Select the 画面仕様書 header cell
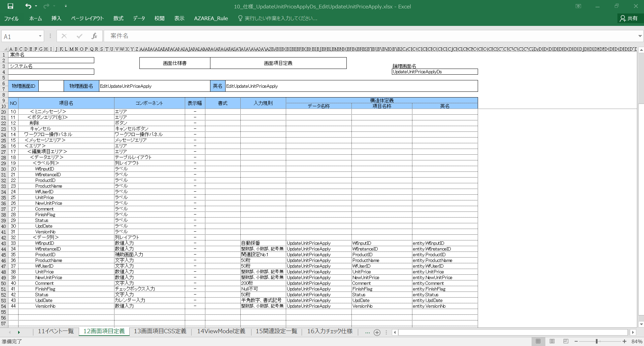This screenshot has height=346, width=644. (175, 63)
